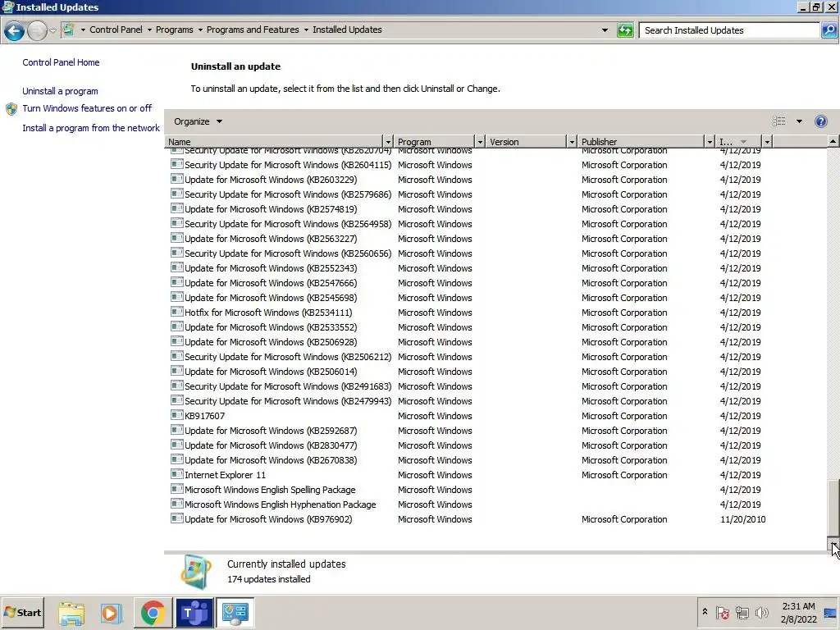The image size is (840, 630).
Task: Select Update for Microsoft Windows (KB2603229)
Action: click(x=470, y=180)
